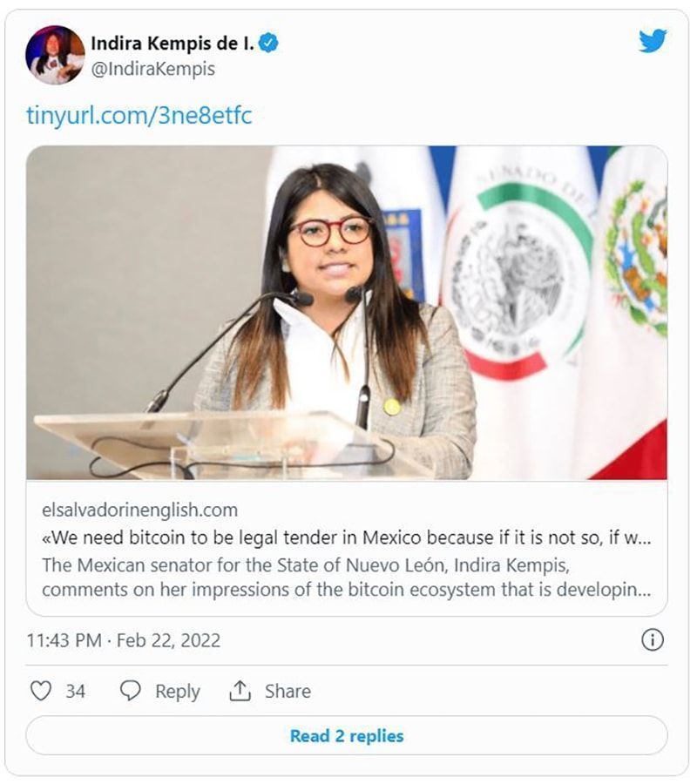Click the Read 2 replies button
Image resolution: width=697 pixels, height=784 pixels.
pyautogui.click(x=347, y=736)
